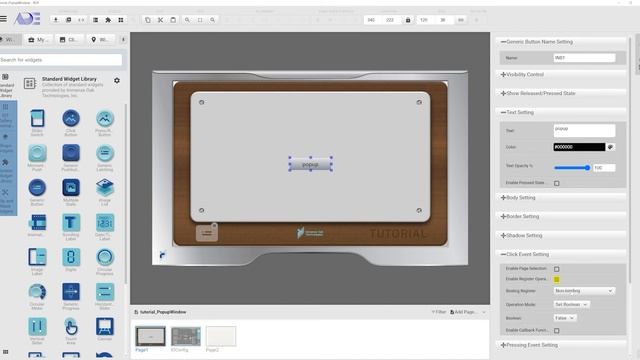Viewport: 640px width, 360px height.
Task: Toggle the Enable Register Operation checkbox
Action: point(557,280)
